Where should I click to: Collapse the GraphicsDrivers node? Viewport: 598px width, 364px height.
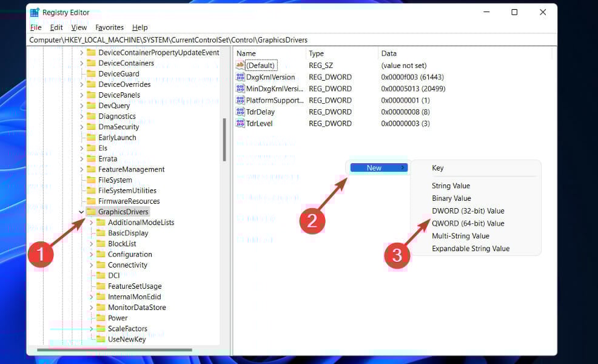(x=81, y=211)
